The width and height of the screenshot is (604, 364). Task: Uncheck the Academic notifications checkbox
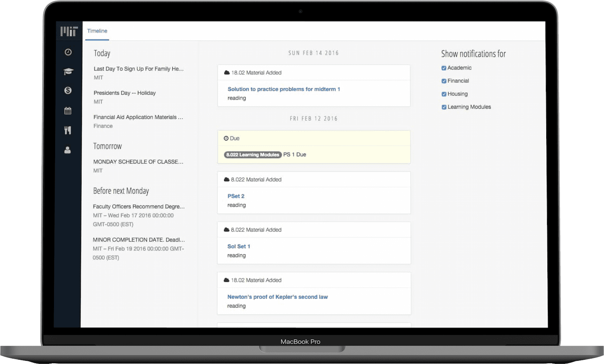(444, 68)
